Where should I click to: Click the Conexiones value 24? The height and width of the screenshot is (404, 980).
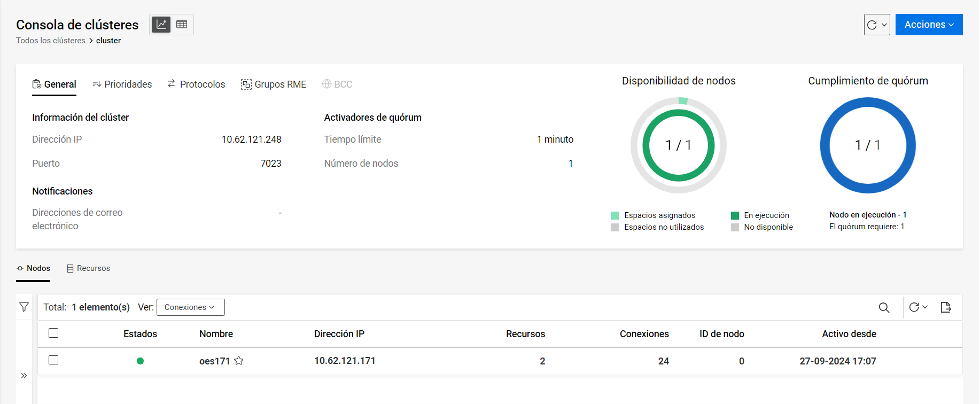[664, 361]
